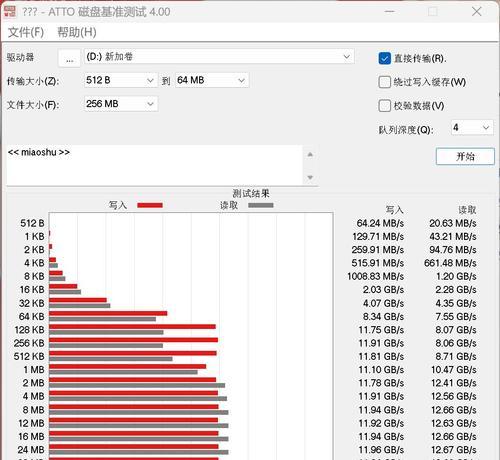Viewport: 500px width, 460px height.
Task: Close the ATTO window
Action: 477,11
